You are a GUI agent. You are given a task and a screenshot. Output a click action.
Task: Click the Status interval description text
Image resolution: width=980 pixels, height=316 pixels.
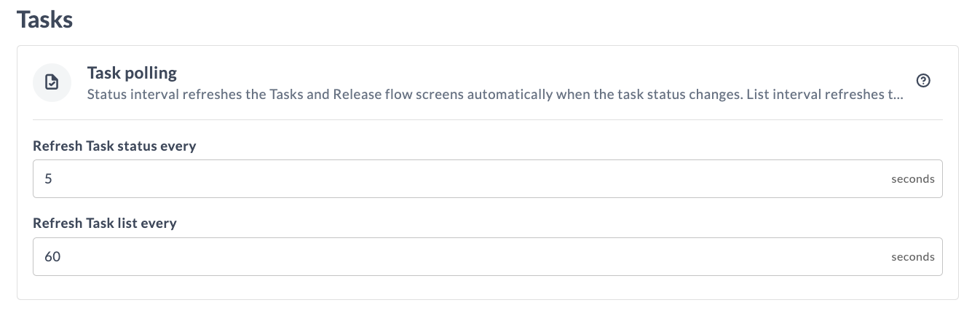tap(495, 94)
